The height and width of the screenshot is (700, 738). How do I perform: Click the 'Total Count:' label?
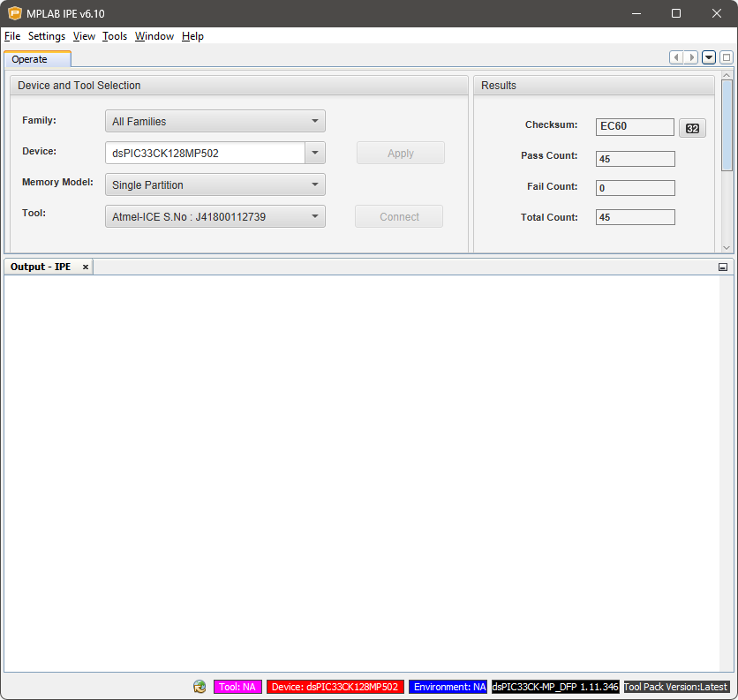click(x=549, y=217)
